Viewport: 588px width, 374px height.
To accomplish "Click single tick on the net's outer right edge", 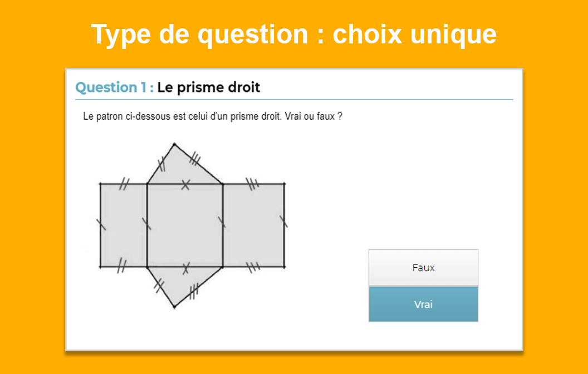I will pos(284,221).
